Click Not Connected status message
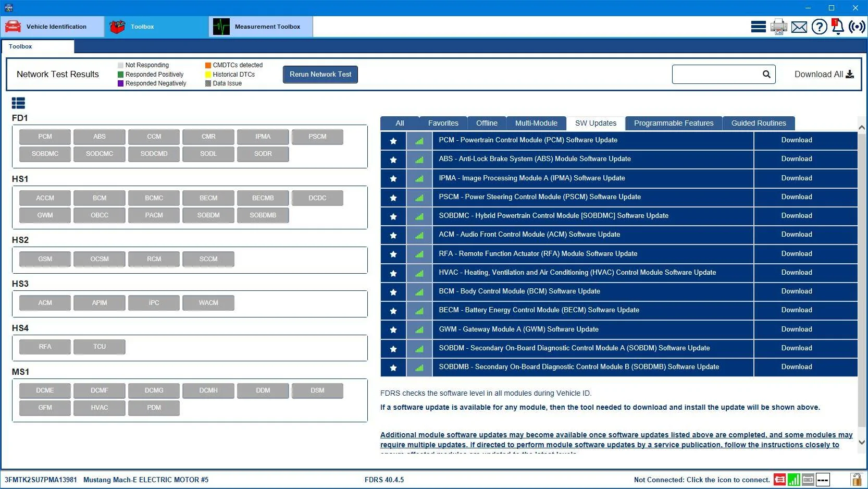This screenshot has width=868, height=489. [702, 480]
